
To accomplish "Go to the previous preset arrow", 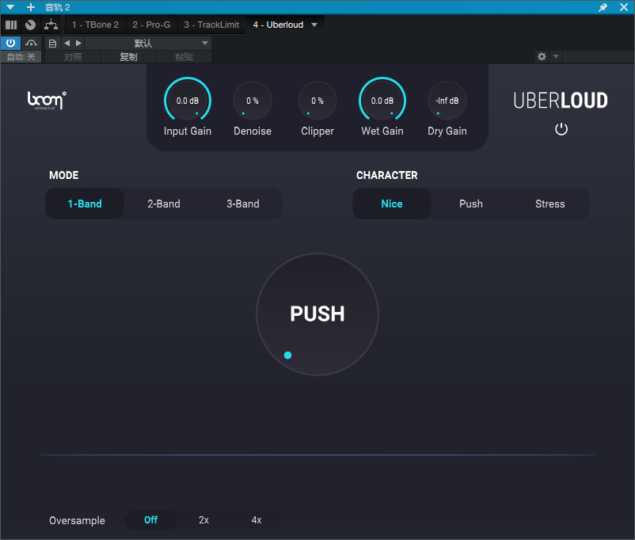I will point(67,43).
